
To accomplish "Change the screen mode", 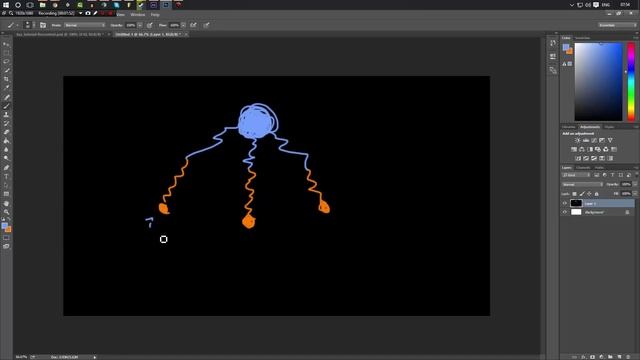I will tap(6, 247).
